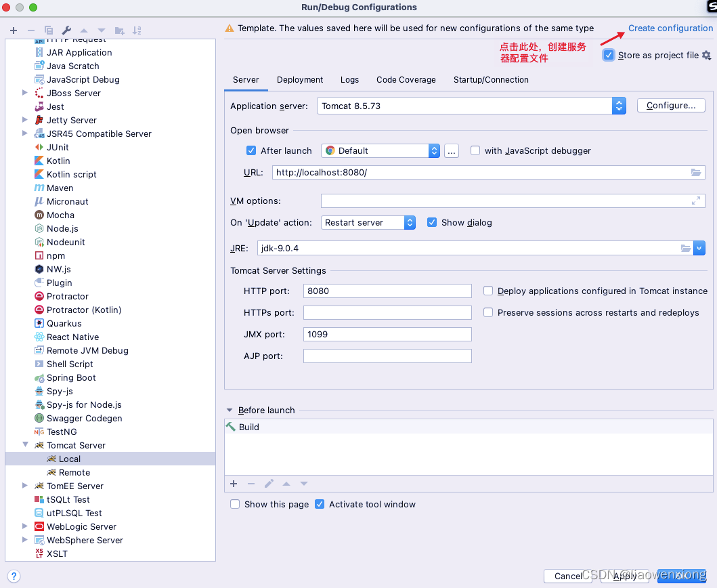Open the JRE dropdown arrow
This screenshot has height=588, width=717.
699,248
